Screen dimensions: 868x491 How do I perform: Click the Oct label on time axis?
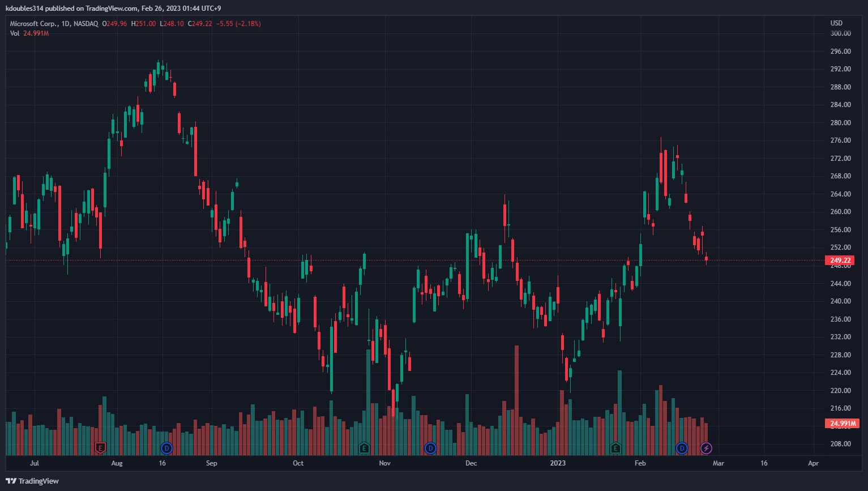(x=298, y=463)
